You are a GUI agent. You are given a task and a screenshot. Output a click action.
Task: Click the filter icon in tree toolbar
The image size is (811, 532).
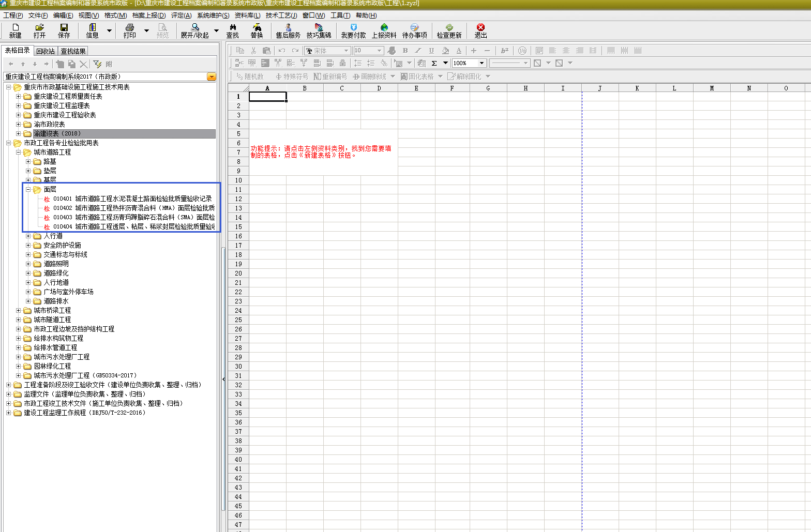[x=97, y=64]
